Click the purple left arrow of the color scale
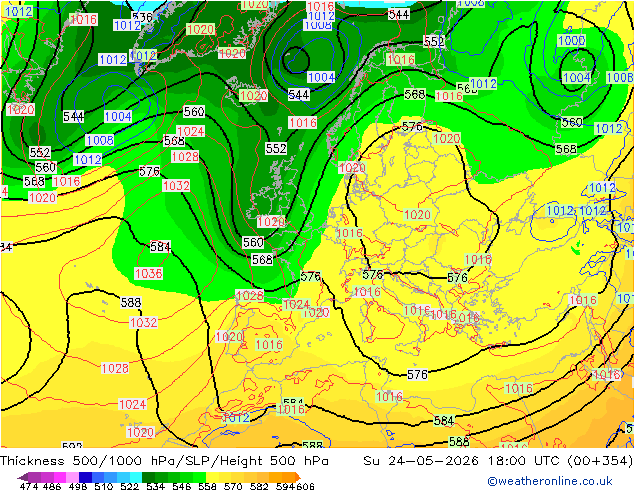The image size is (634, 490). pyautogui.click(x=23, y=477)
